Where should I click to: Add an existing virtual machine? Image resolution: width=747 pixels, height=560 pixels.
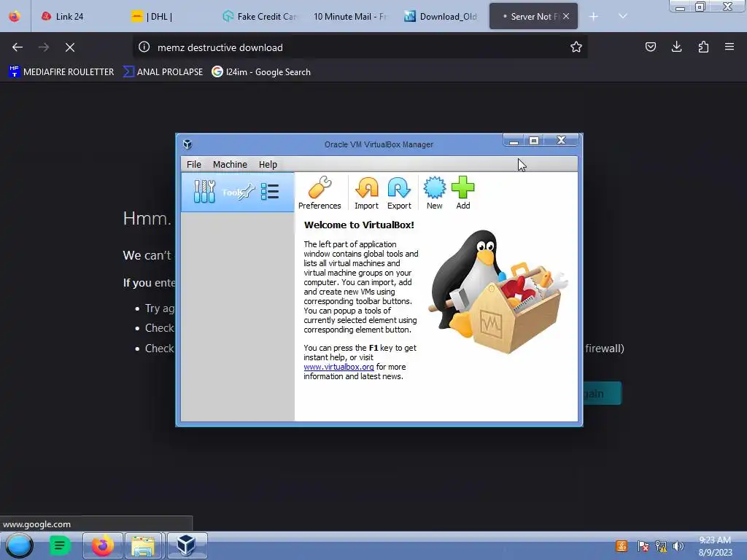click(462, 192)
